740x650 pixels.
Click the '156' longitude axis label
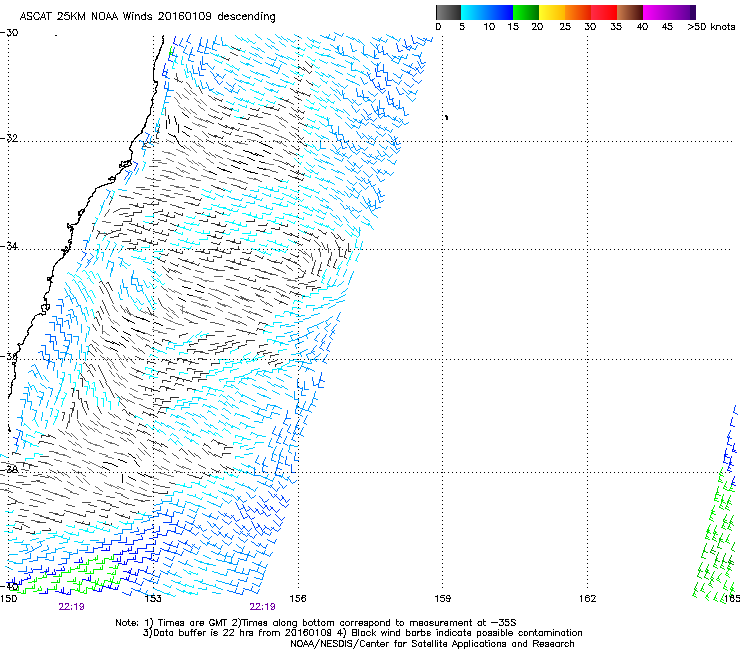298,599
